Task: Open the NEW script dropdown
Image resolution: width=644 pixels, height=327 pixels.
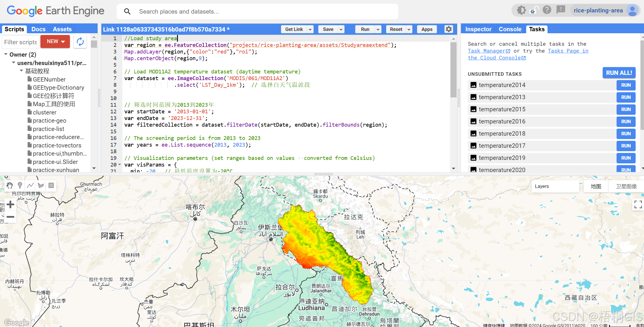Action: [55, 42]
